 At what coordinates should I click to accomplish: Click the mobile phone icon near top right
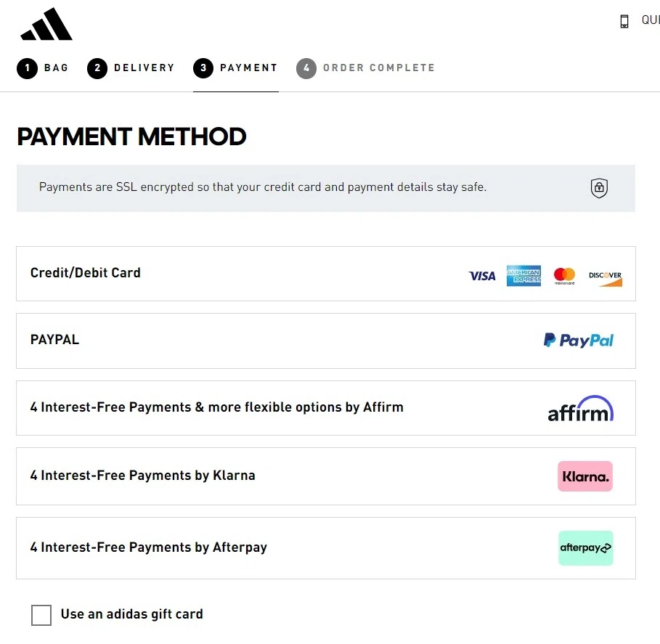(624, 20)
